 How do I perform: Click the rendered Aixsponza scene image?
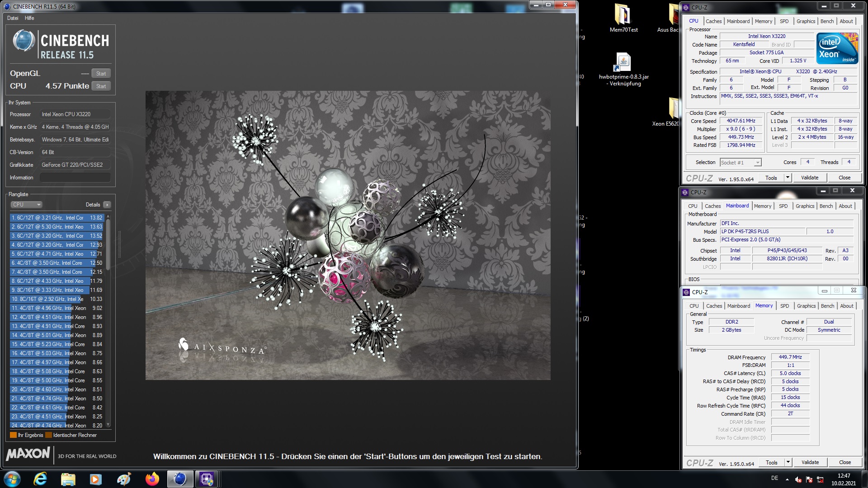[x=348, y=235]
